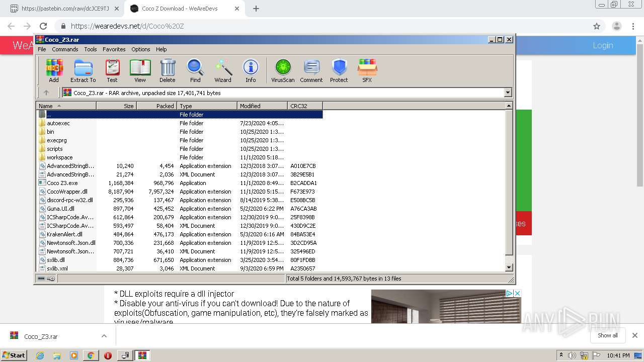Open the Commands menu
Viewport: 644px width, 362px height.
(x=65, y=49)
